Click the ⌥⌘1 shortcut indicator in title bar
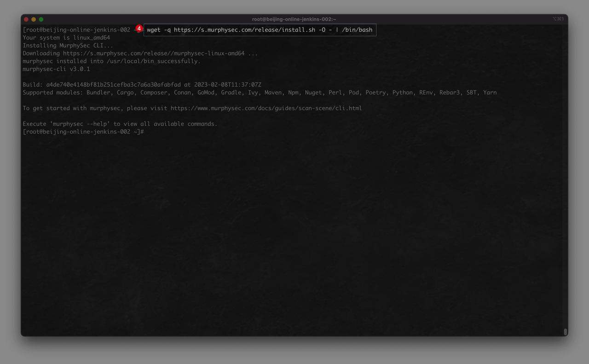 (558, 19)
